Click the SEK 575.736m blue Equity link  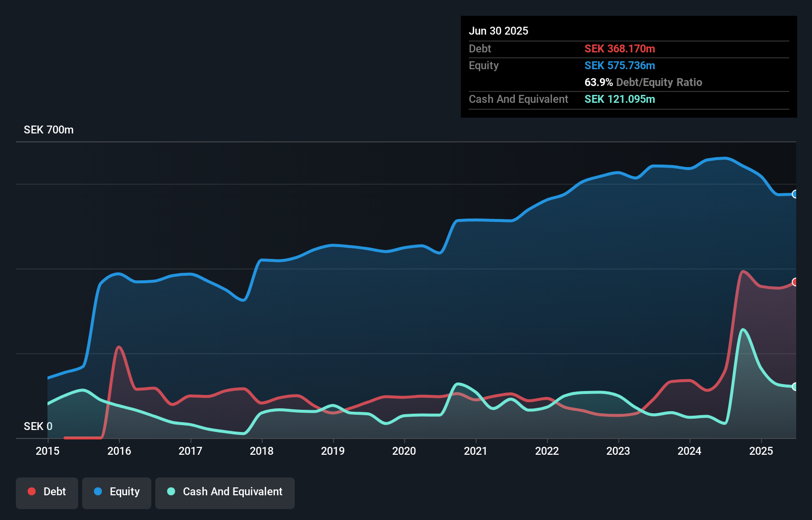point(620,65)
